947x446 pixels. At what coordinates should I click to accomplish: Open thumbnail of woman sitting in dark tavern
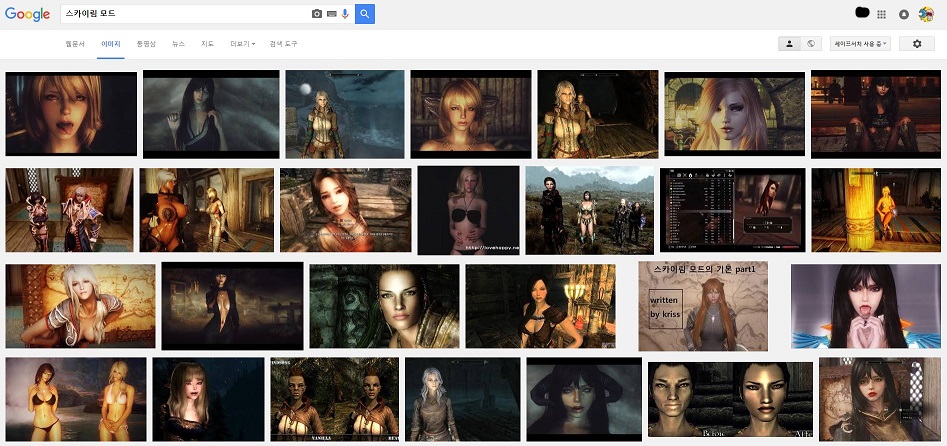tap(876, 114)
